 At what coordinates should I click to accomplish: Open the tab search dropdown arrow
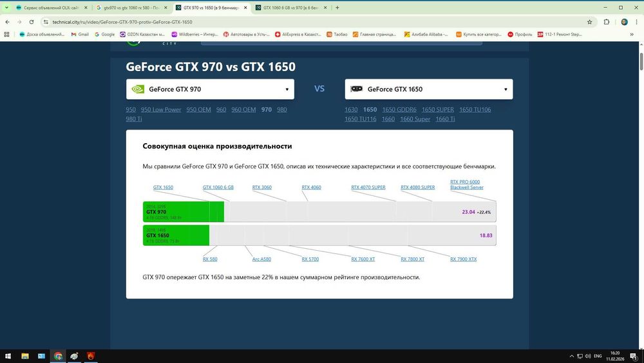pyautogui.click(x=6, y=7)
